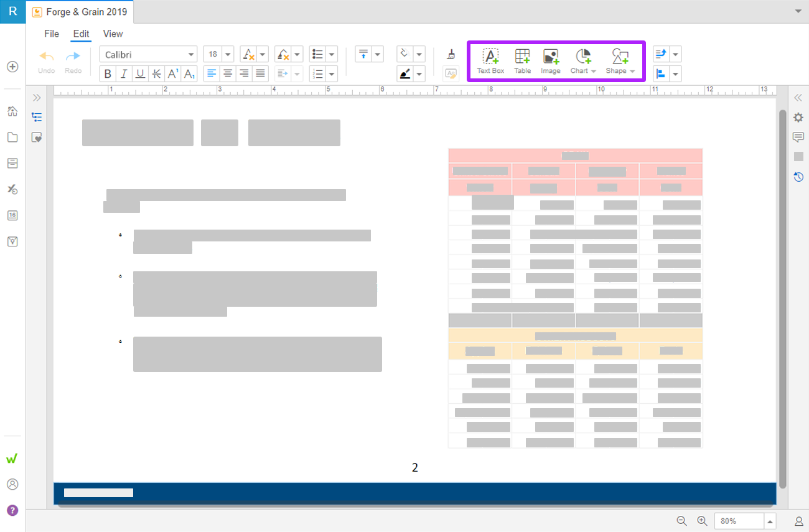Insert a Table into the document
The height and width of the screenshot is (532, 809).
pos(522,61)
